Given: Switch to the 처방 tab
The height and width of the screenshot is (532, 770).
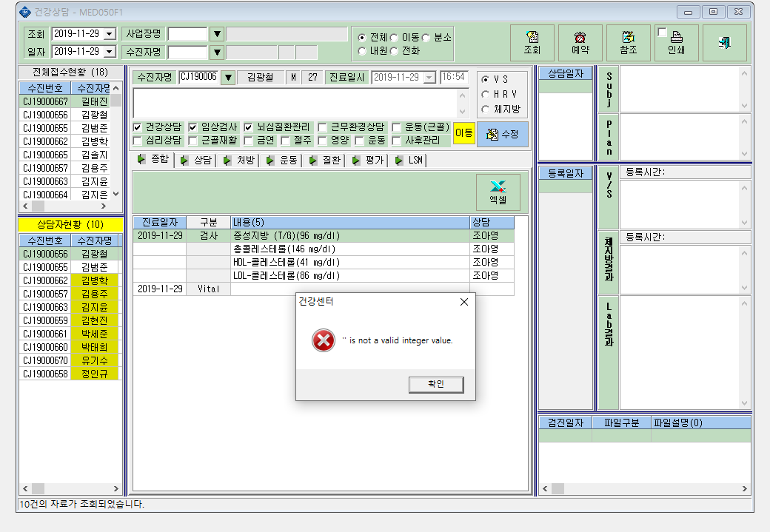Looking at the screenshot, I should [240, 160].
